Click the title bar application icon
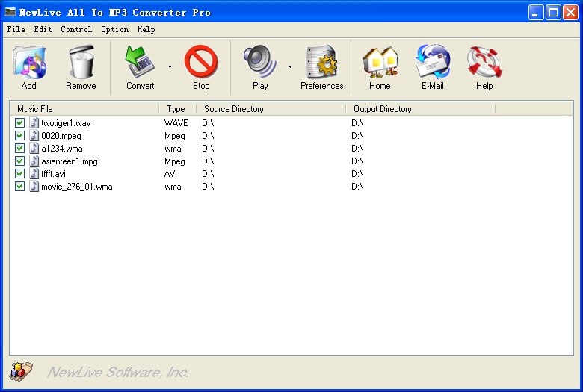 10,12
